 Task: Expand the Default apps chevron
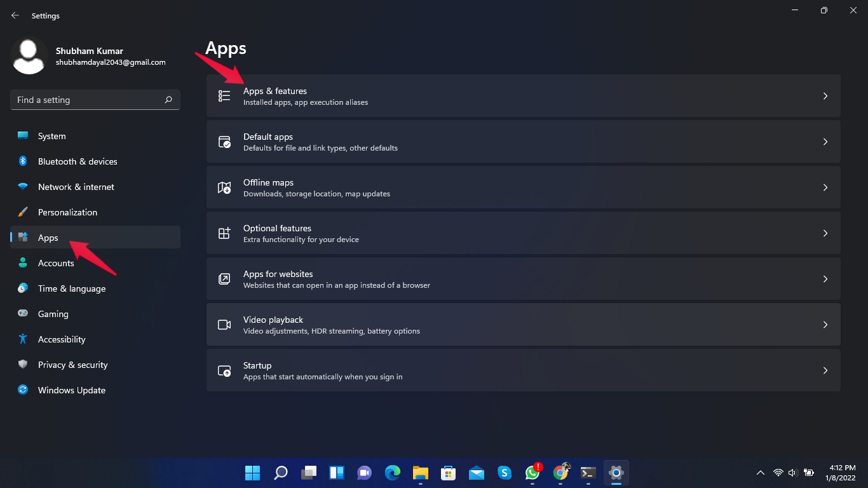pyautogui.click(x=825, y=142)
